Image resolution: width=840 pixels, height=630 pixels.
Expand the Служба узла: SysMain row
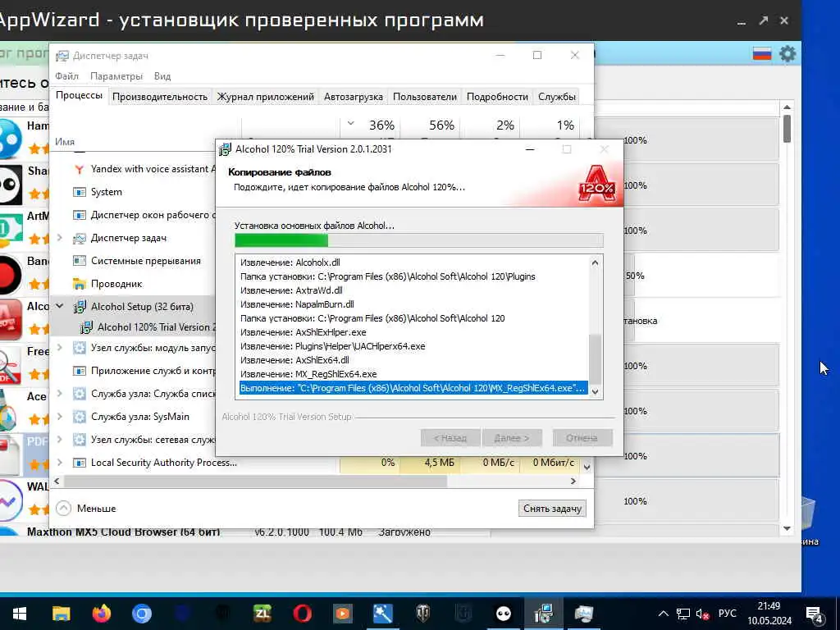click(x=59, y=417)
